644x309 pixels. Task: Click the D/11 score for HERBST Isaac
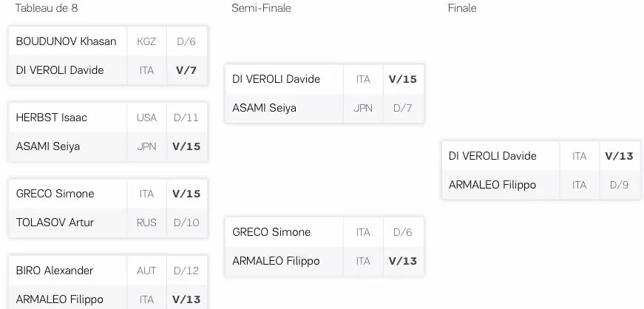click(x=186, y=118)
